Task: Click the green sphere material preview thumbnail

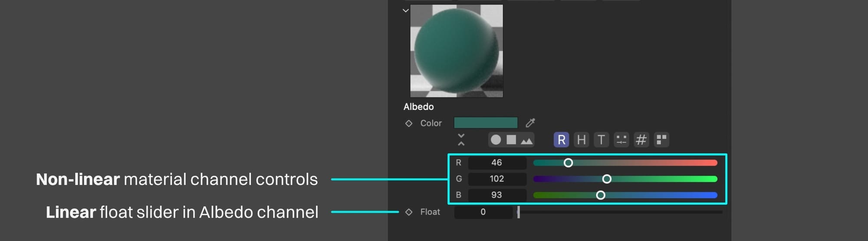Action: point(457,51)
